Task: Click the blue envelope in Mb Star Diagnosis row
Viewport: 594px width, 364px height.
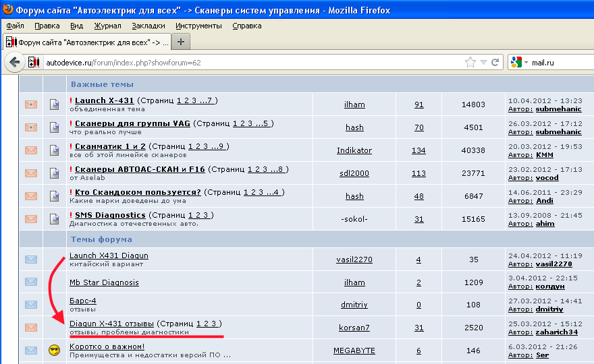Action: [31, 282]
